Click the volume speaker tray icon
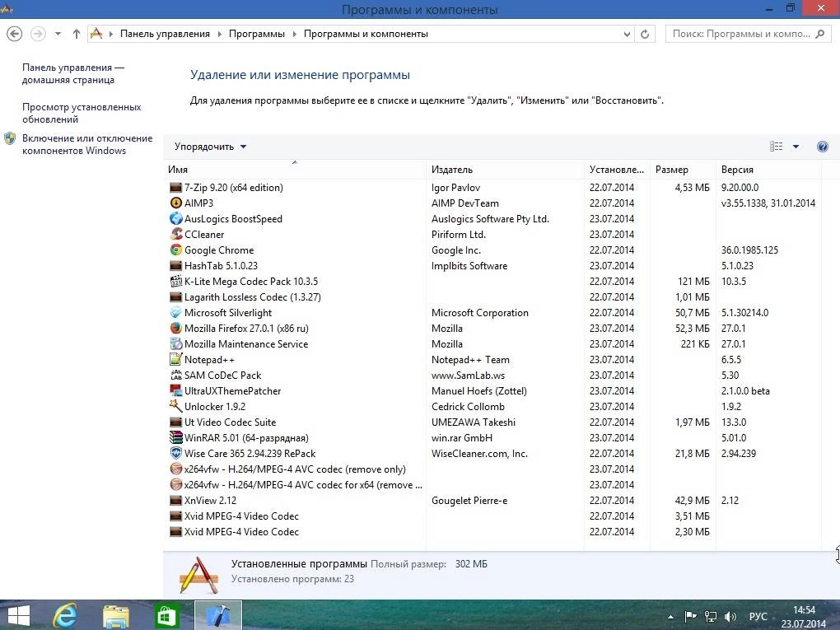Viewport: 840px width, 630px height. (x=730, y=617)
